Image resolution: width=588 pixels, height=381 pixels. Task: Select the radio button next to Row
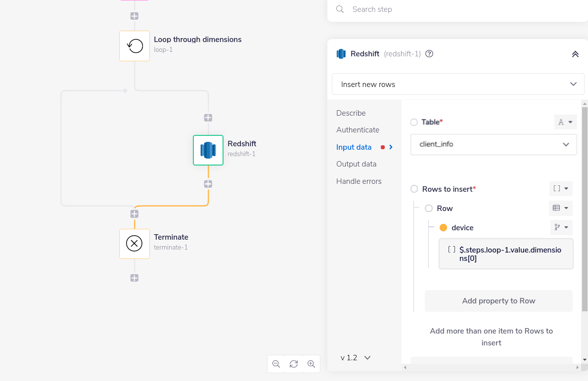[x=428, y=208]
